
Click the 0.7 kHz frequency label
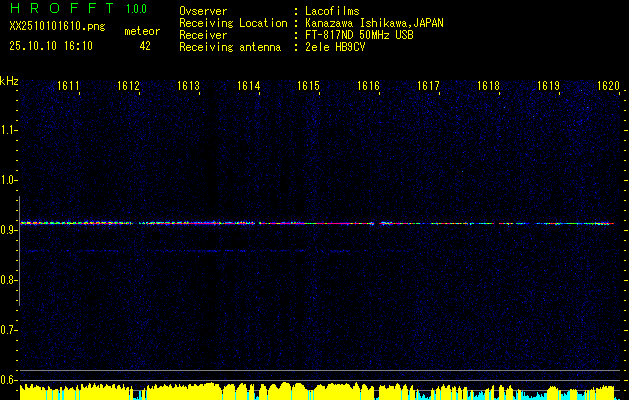click(x=9, y=330)
